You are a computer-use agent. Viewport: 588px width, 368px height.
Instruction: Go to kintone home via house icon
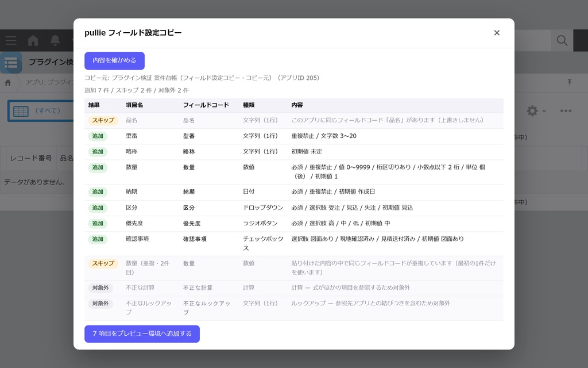point(33,41)
